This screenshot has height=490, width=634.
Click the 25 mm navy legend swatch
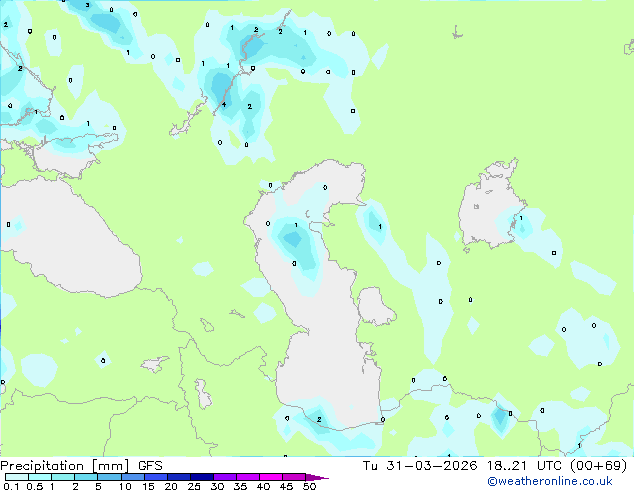(x=201, y=477)
